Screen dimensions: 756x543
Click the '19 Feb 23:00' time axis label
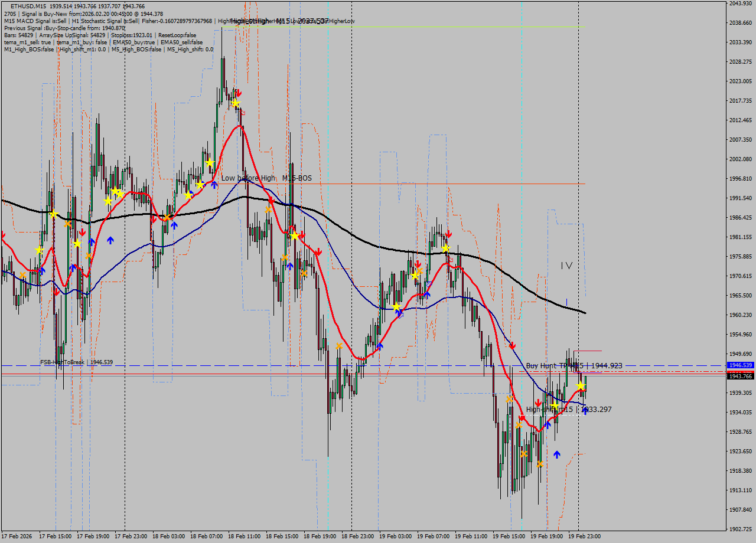tap(584, 537)
